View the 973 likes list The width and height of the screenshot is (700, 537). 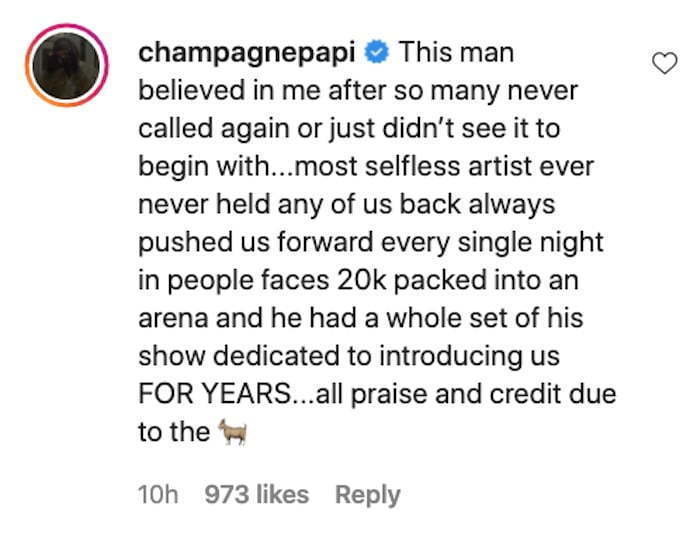257,495
